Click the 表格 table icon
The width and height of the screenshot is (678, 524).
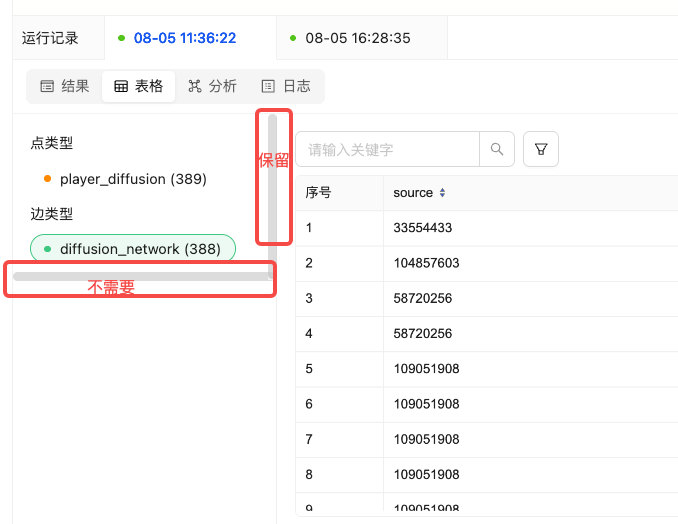pos(121,86)
